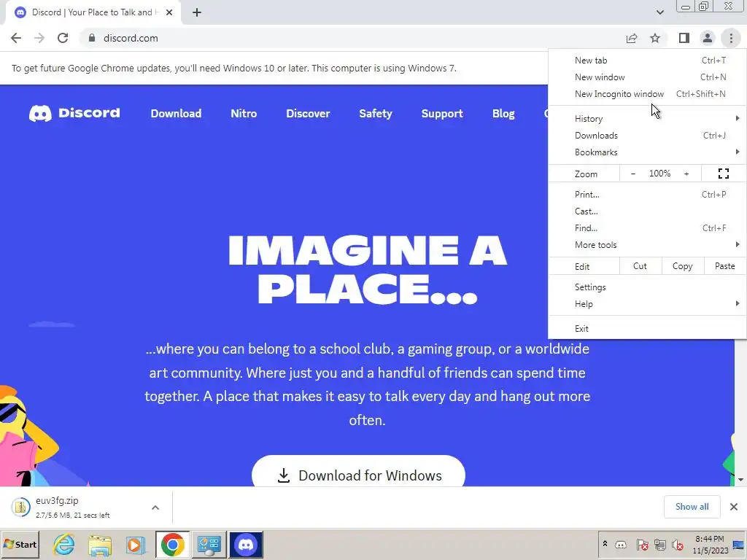Image resolution: width=747 pixels, height=560 pixels.
Task: Open the tab search dropdown arrow
Action: click(x=659, y=12)
